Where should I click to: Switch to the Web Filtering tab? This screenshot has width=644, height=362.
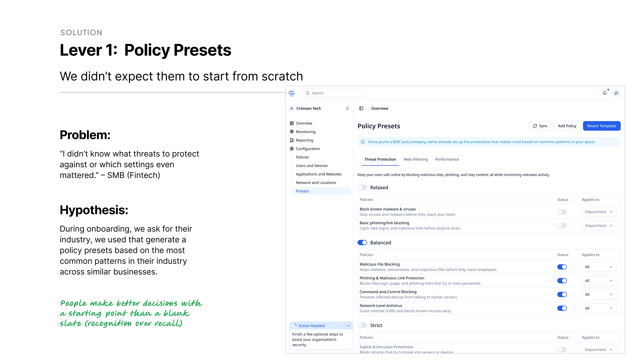pyautogui.click(x=415, y=159)
